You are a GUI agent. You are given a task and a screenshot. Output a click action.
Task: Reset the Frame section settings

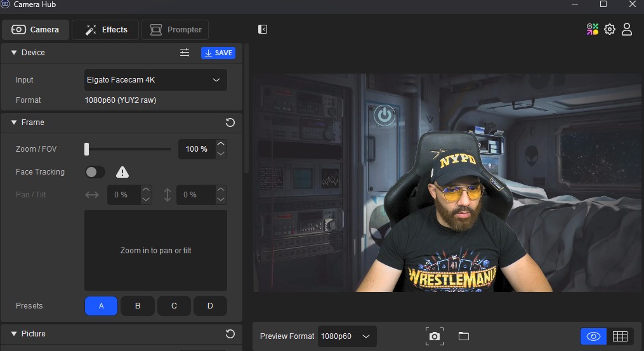pyautogui.click(x=230, y=123)
